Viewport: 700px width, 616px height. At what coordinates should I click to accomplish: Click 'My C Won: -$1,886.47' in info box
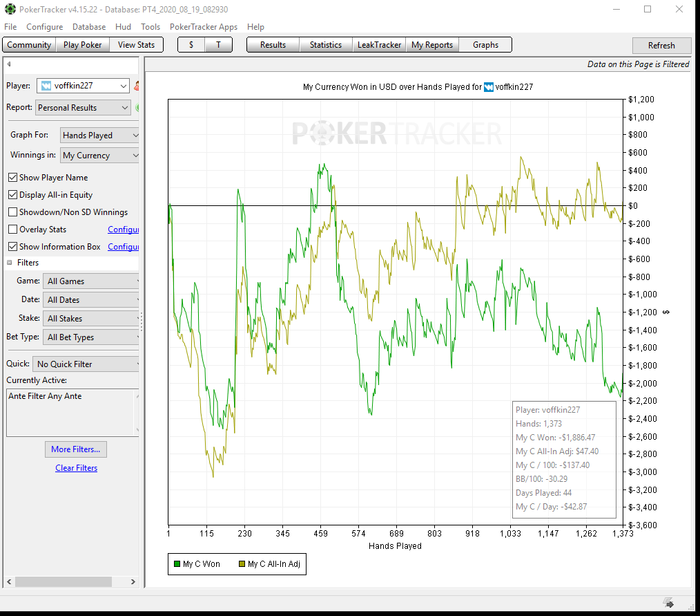555,437
